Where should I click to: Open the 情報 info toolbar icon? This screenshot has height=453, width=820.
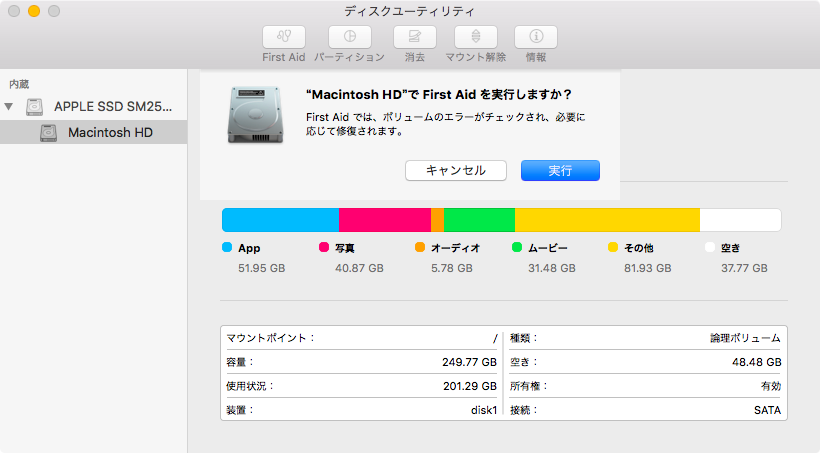pyautogui.click(x=536, y=37)
